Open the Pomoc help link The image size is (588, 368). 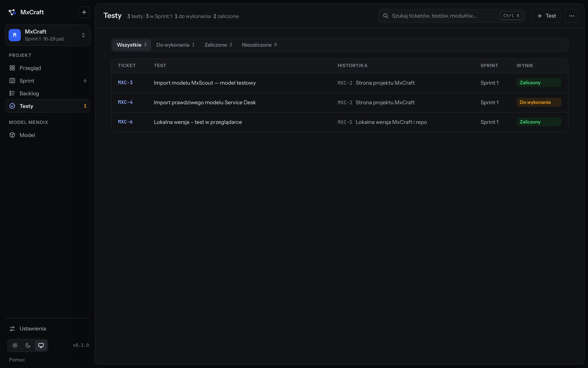pyautogui.click(x=17, y=360)
